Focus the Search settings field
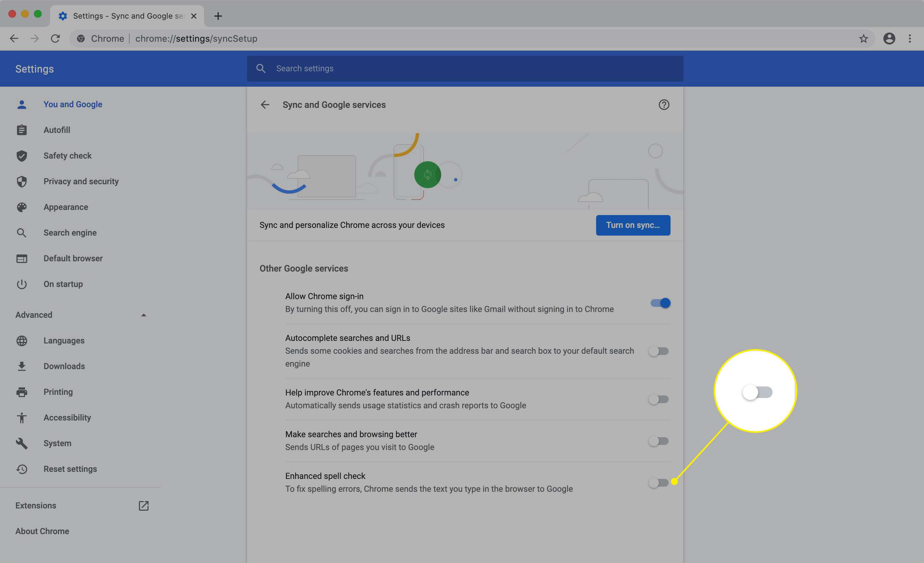The height and width of the screenshot is (563, 924). coord(465,68)
